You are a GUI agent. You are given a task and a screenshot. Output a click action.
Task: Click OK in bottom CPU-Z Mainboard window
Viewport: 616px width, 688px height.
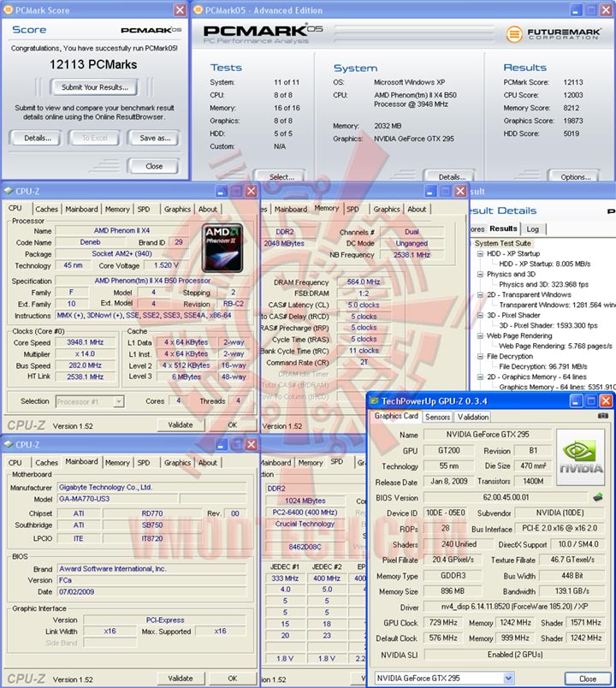point(232,679)
